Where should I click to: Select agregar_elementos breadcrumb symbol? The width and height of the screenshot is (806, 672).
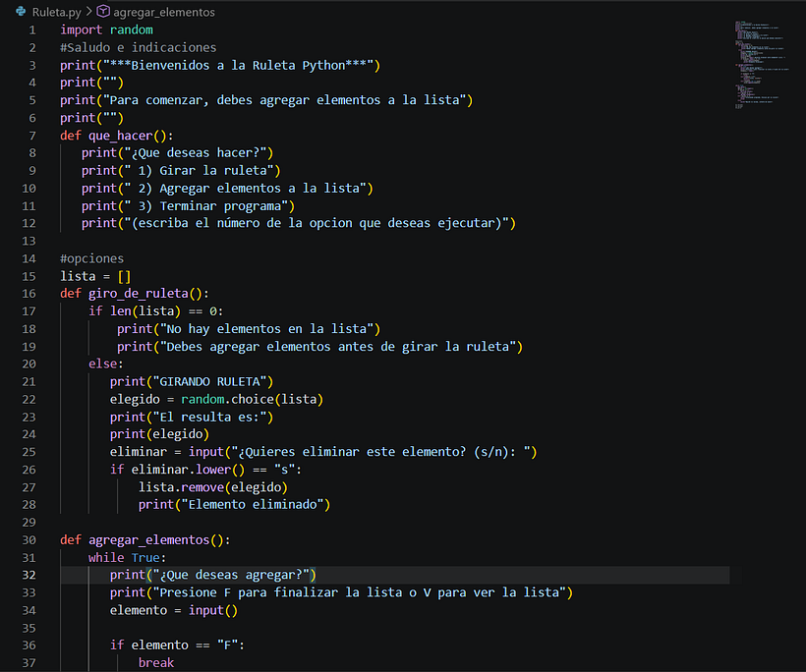[x=164, y=12]
